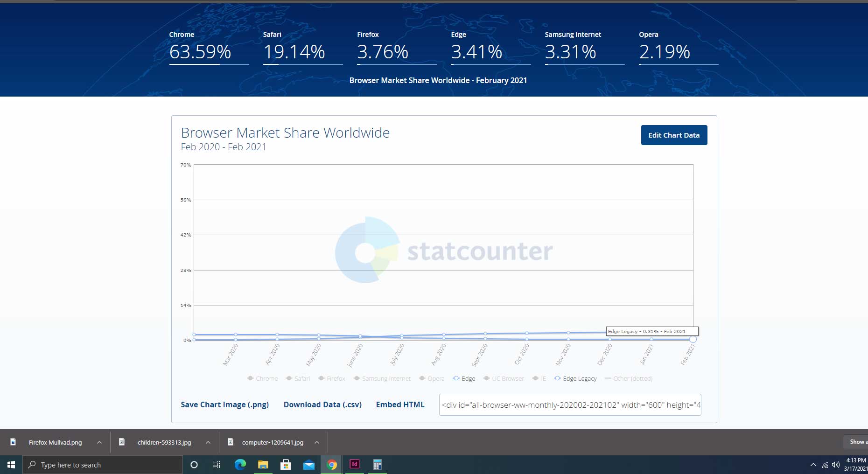Open volume control tray icon

pyautogui.click(x=836, y=465)
